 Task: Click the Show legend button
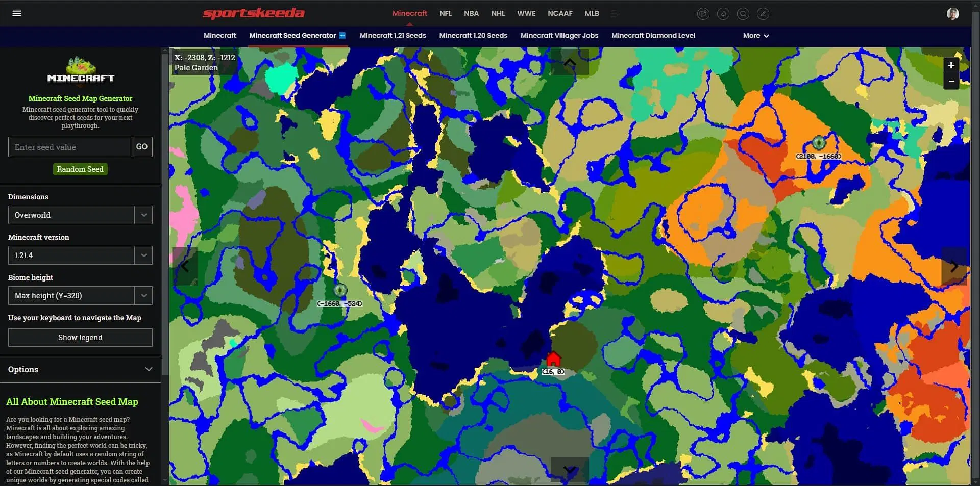click(x=80, y=338)
